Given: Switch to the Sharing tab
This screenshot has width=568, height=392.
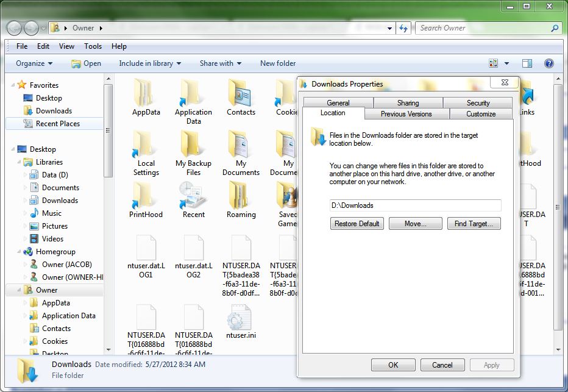Looking at the screenshot, I should tap(408, 103).
